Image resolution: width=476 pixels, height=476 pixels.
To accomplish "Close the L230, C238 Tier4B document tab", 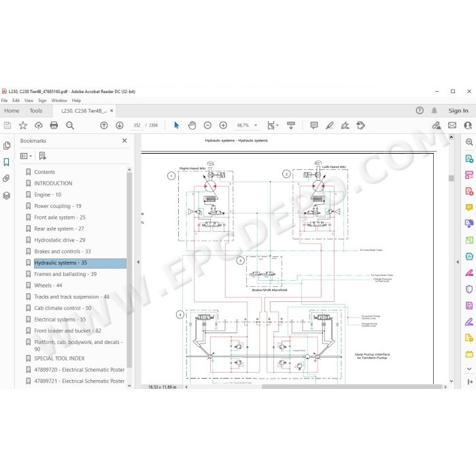I will tap(112, 111).
